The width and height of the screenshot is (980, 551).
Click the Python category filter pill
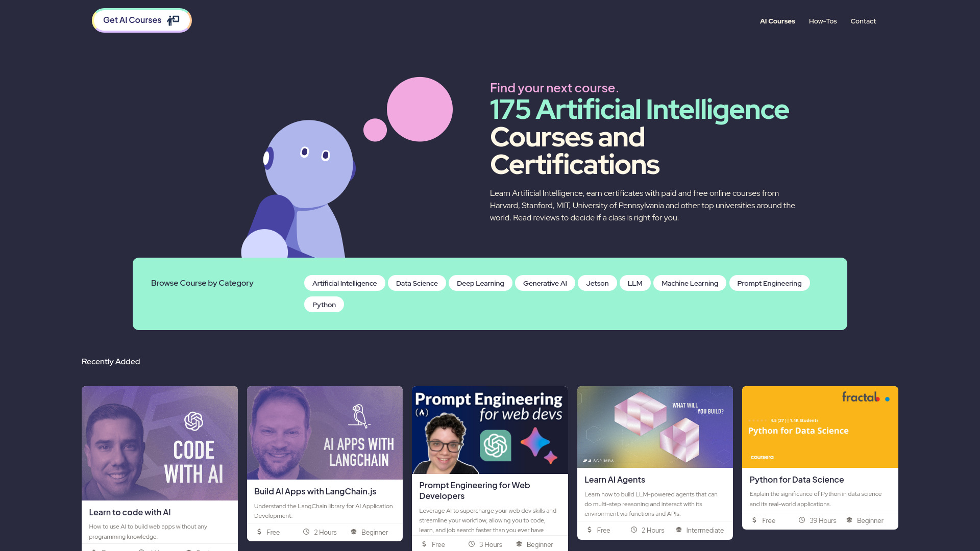[324, 304]
